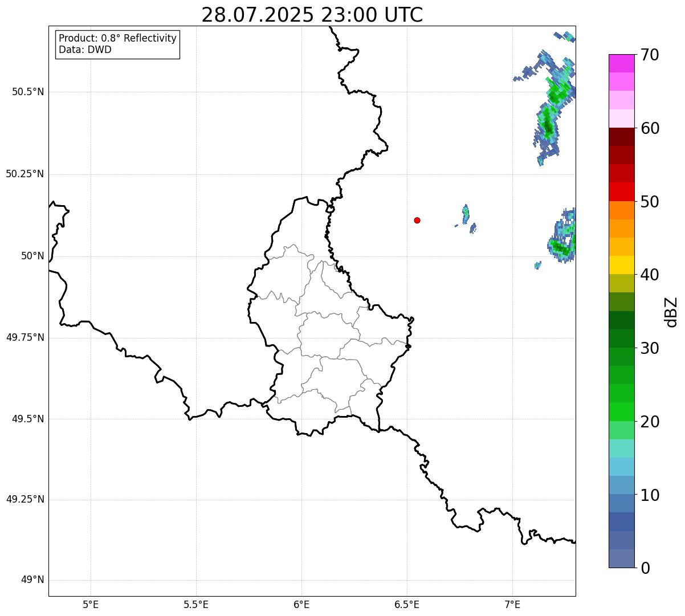Click the small radar echo east of the red dot
The image size is (685, 616).
tap(466, 215)
